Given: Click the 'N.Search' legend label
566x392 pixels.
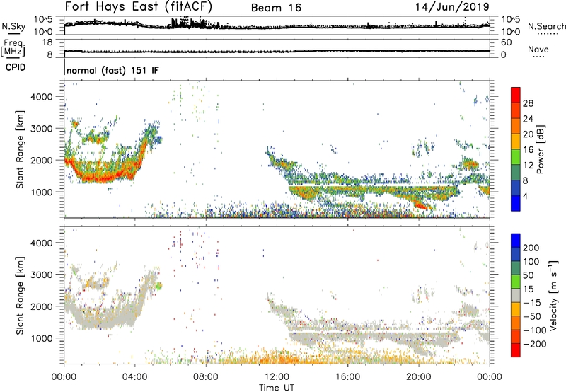Looking at the screenshot, I should 547,26.
